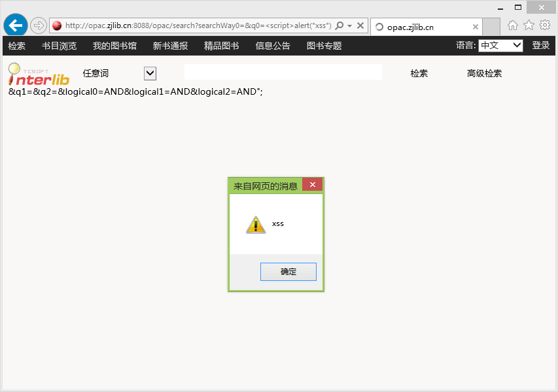
Task: Click the 来自网页的消息 dialog title
Action: (265, 186)
